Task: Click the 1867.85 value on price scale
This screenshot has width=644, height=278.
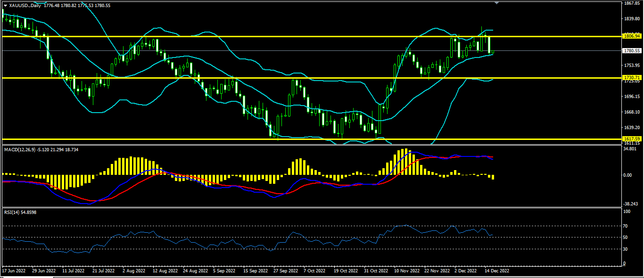Action: [x=631, y=3]
